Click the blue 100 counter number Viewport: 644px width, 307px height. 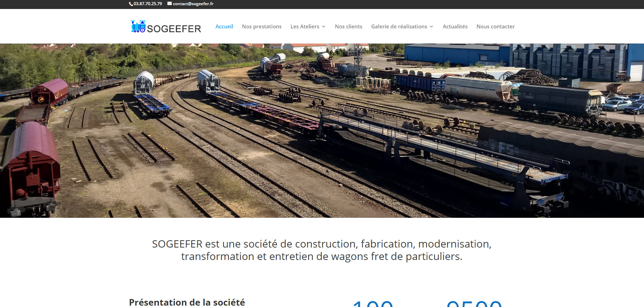[373, 303]
